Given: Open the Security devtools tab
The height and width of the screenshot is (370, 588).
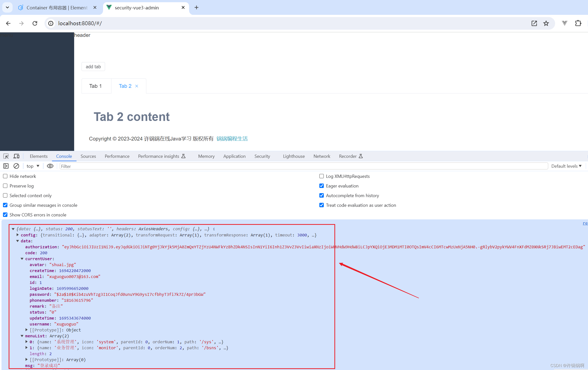Looking at the screenshot, I should click(x=262, y=156).
